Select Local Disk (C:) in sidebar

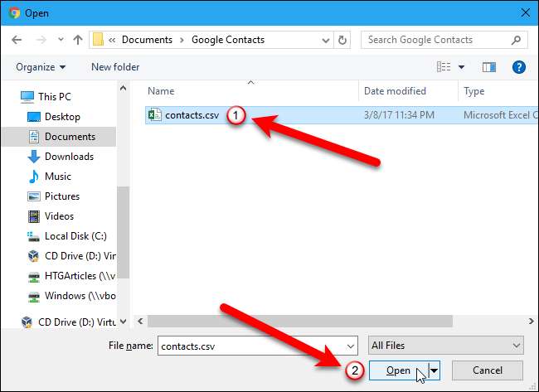point(75,236)
